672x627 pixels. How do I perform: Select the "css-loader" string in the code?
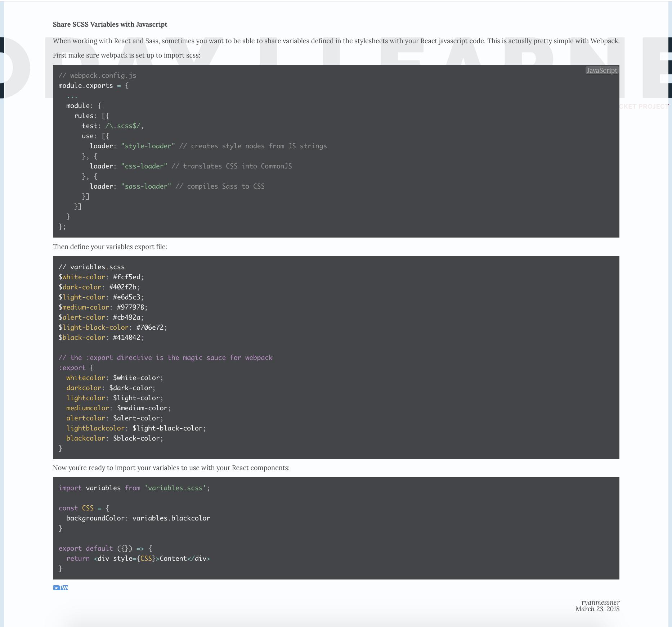point(144,166)
